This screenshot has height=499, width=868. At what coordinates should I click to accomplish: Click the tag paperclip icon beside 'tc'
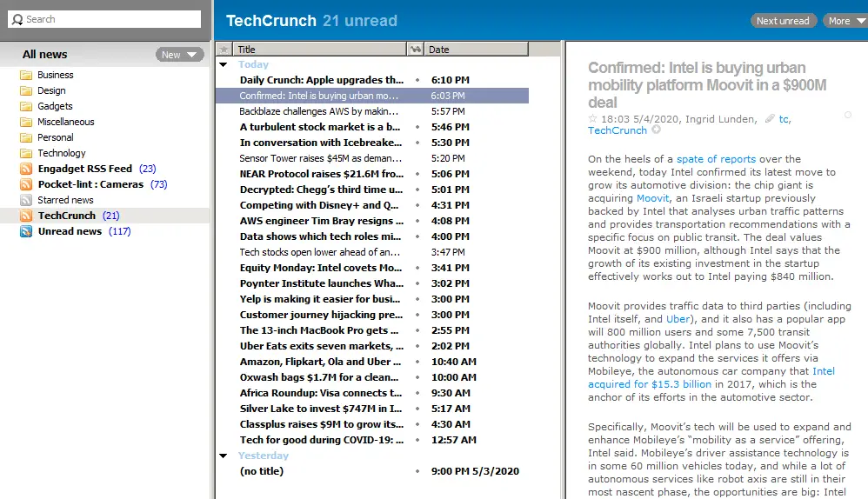(x=770, y=118)
